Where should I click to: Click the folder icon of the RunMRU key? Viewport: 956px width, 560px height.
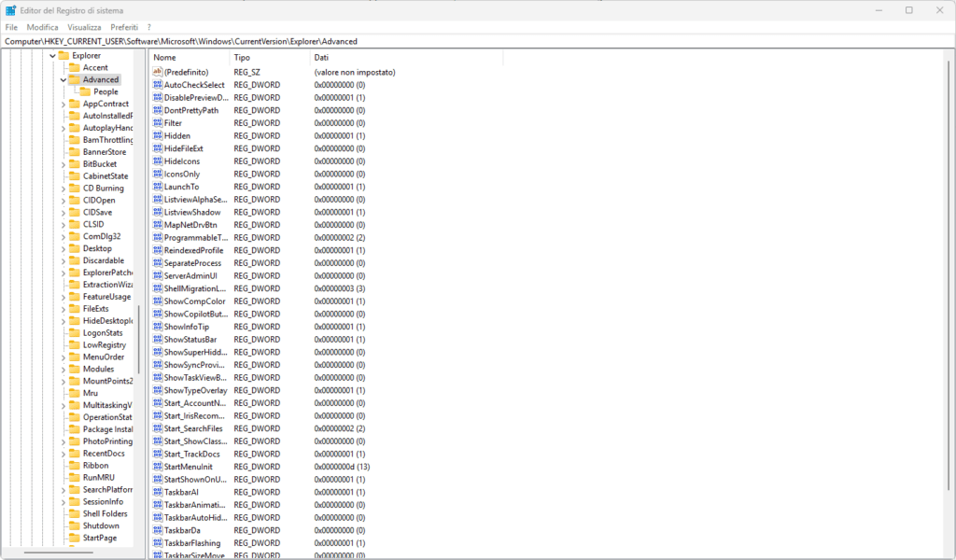[75, 478]
